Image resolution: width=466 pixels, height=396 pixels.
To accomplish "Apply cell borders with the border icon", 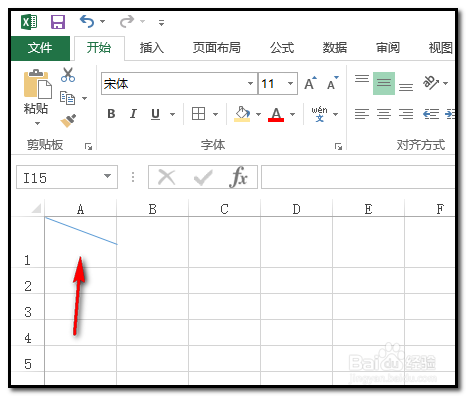I will tap(198, 114).
